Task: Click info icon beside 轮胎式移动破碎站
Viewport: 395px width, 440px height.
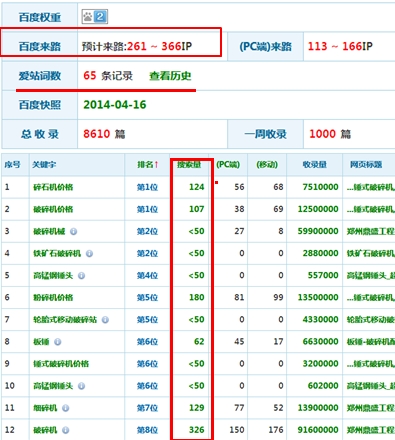Action: click(x=105, y=320)
